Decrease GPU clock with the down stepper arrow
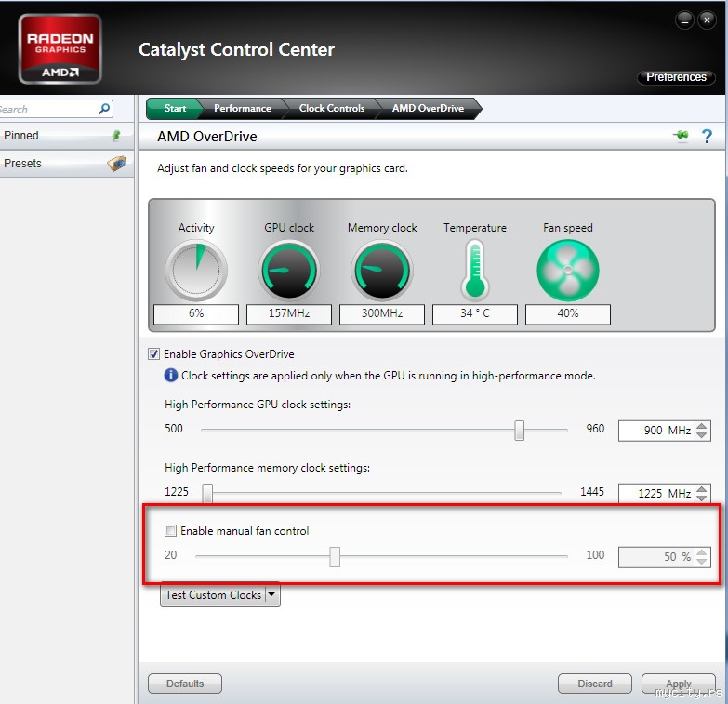This screenshot has height=704, width=728. (702, 435)
